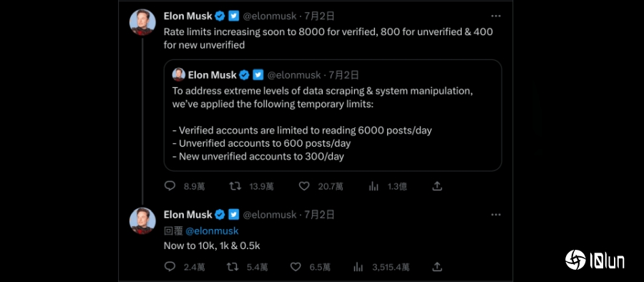Share the second tweet using the share icon
The image size is (644, 282).
437,267
